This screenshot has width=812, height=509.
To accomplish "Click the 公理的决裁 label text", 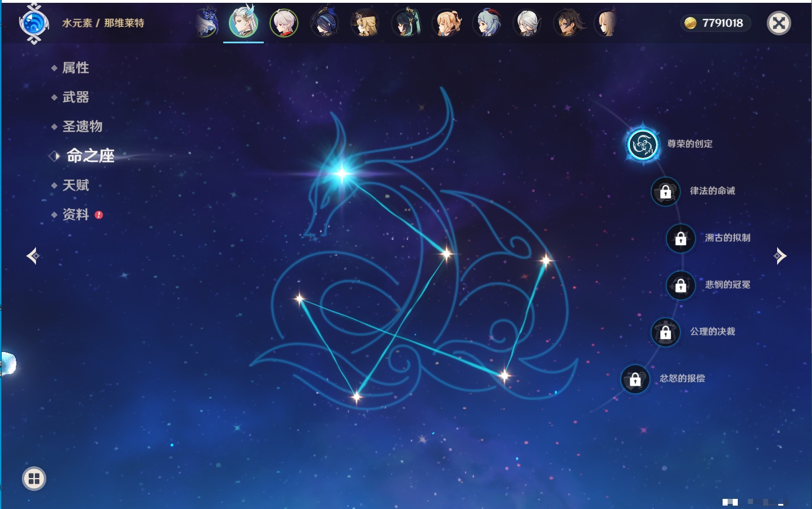I will pyautogui.click(x=712, y=331).
